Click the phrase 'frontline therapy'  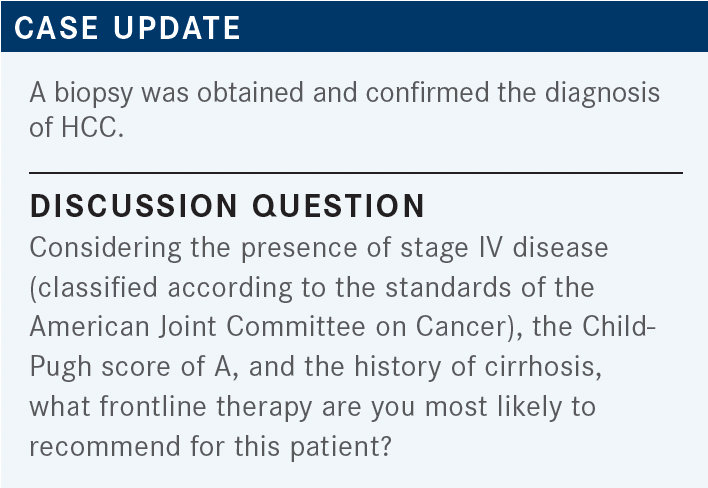pyautogui.click(x=206, y=407)
